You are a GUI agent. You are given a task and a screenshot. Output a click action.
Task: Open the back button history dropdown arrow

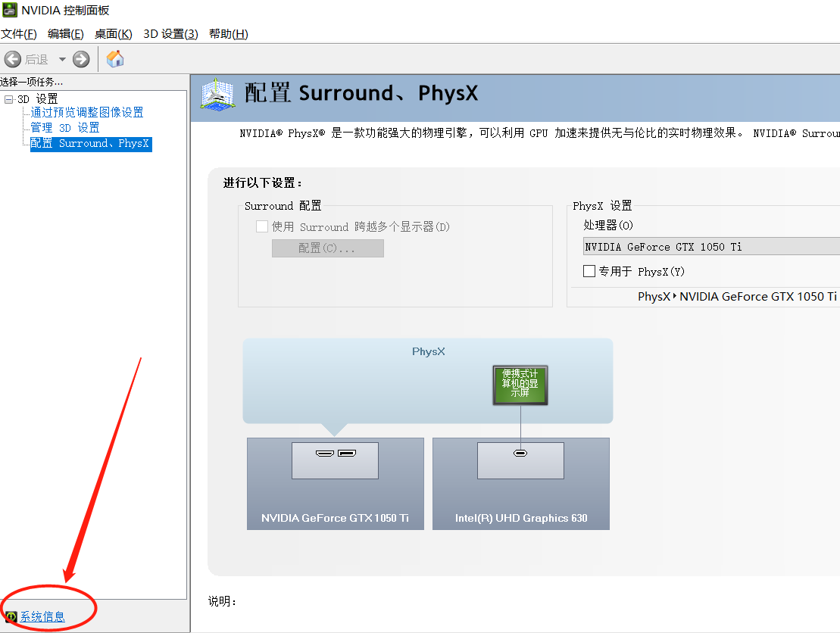click(62, 59)
